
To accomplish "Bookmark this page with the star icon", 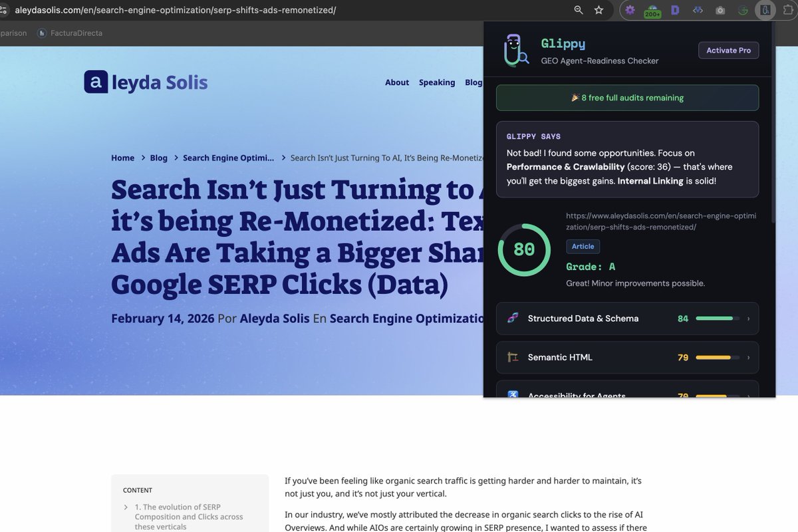I will click(x=598, y=10).
